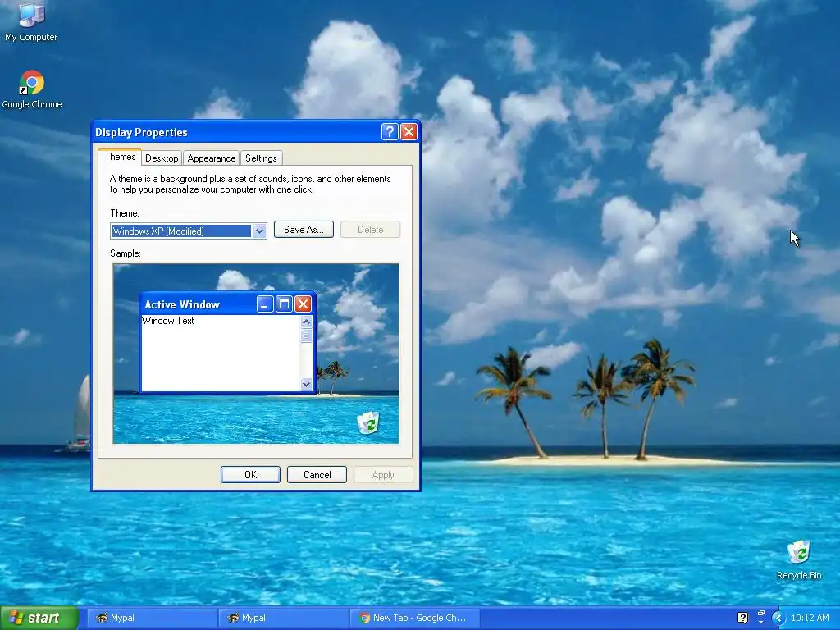Click the sample window scroll-up arrow

(307, 322)
